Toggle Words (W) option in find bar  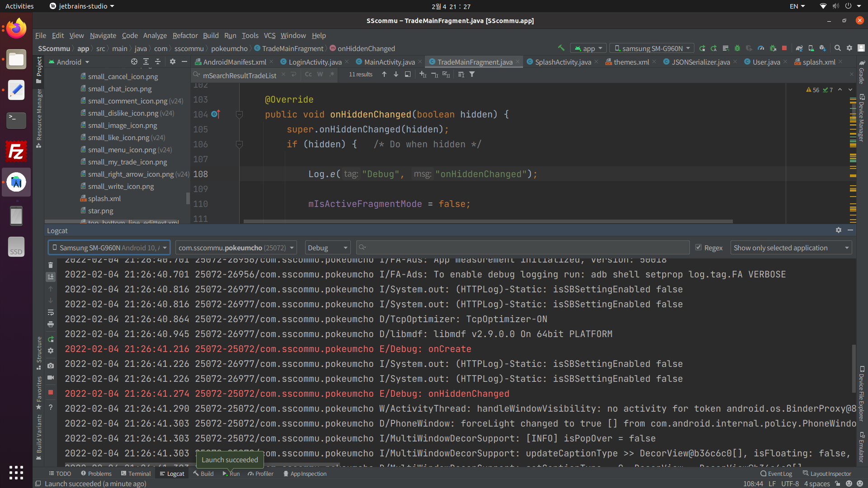coord(320,75)
